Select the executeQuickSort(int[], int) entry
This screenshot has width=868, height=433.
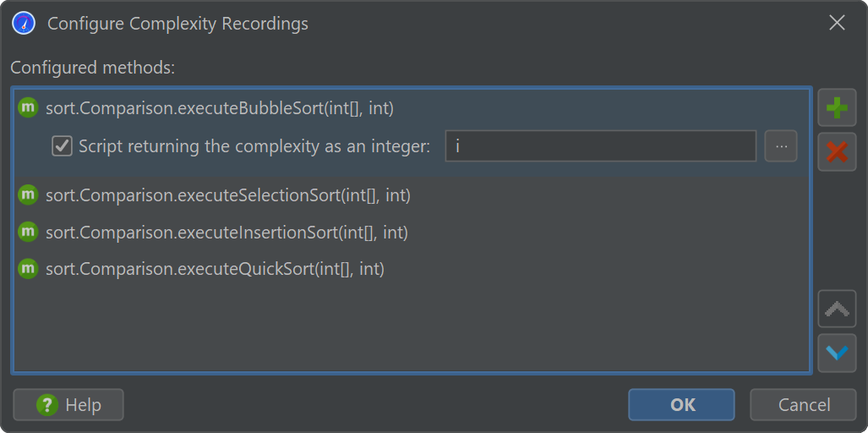(412, 269)
